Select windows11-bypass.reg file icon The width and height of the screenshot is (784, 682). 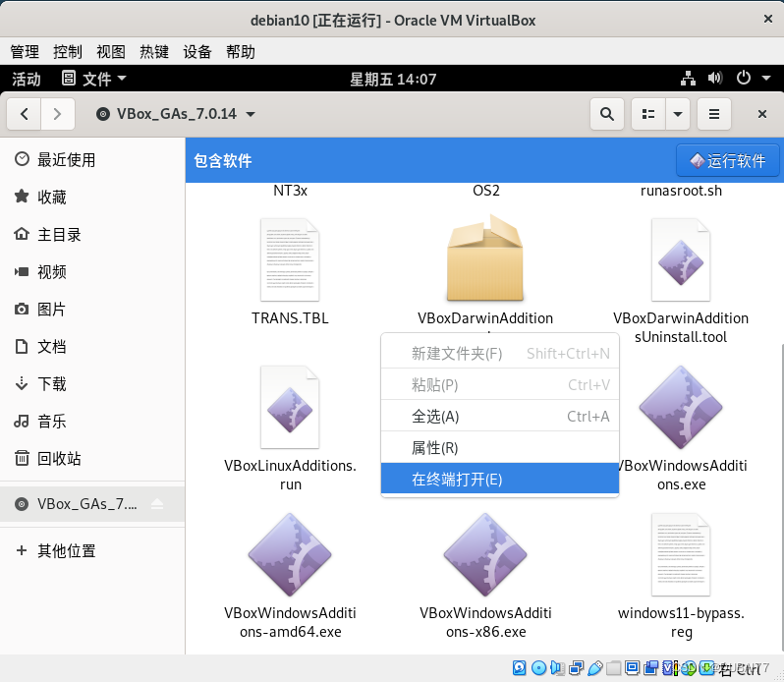[681, 555]
